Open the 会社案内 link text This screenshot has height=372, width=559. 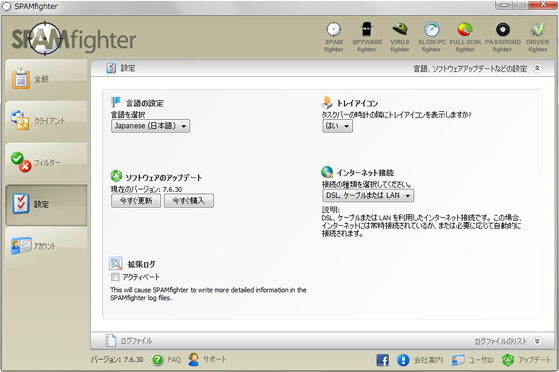428,360
